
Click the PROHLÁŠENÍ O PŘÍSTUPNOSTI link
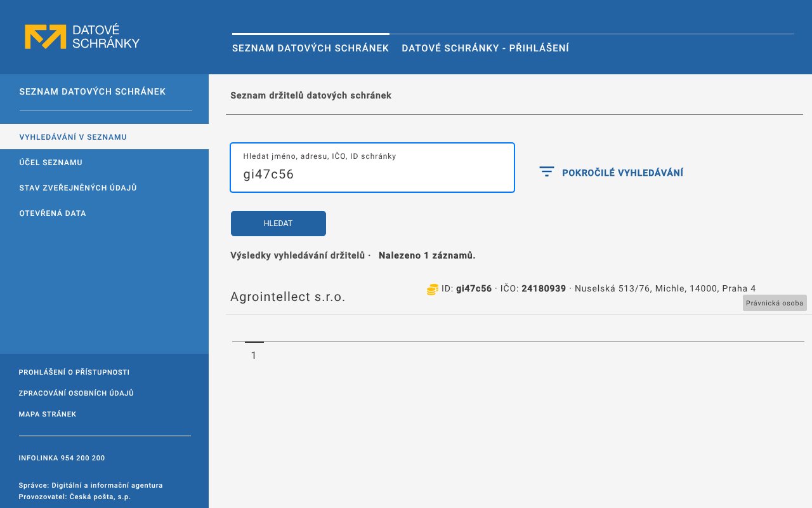click(74, 372)
